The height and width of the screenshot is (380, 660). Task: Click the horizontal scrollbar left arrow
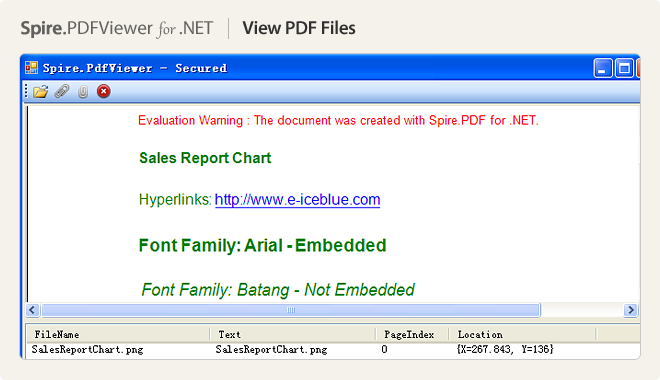32,310
